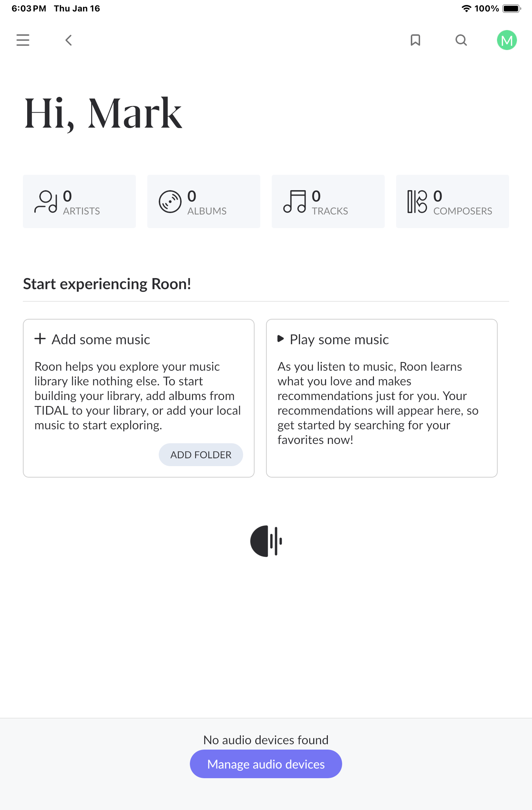Click the albums disc icon

pos(170,202)
